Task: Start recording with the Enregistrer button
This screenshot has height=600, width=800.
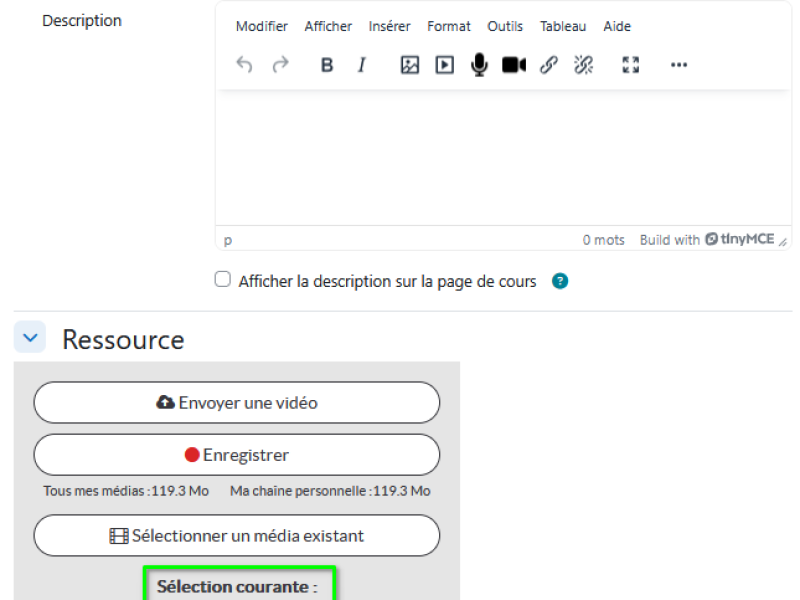Action: pos(237,455)
